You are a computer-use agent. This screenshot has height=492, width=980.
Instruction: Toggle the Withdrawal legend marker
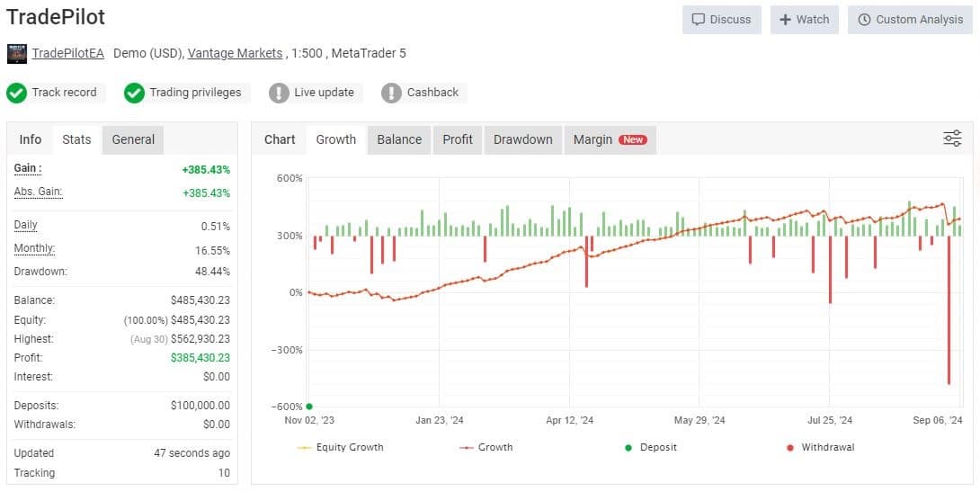820,448
